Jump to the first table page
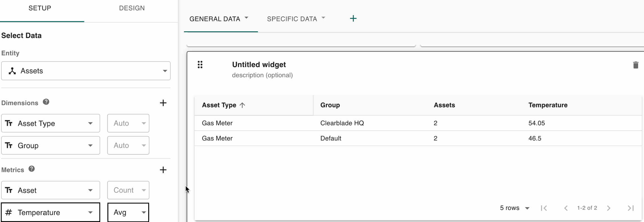The height and width of the screenshot is (222, 644). coord(544,208)
